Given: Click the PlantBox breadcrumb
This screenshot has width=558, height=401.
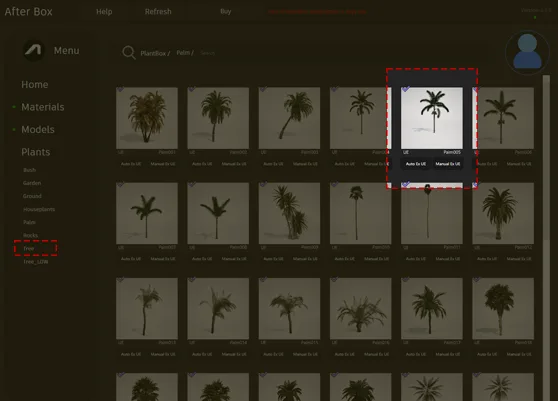Looking at the screenshot, I should tap(153, 53).
